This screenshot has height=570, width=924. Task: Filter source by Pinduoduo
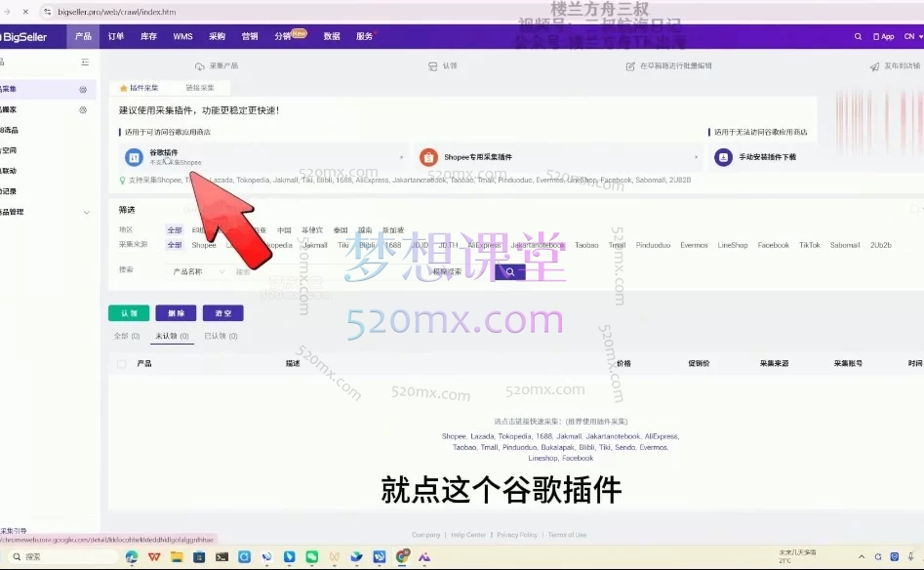coord(653,245)
